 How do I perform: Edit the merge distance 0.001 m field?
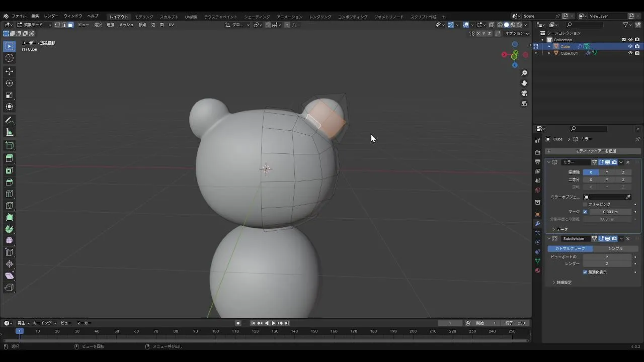[x=610, y=212]
